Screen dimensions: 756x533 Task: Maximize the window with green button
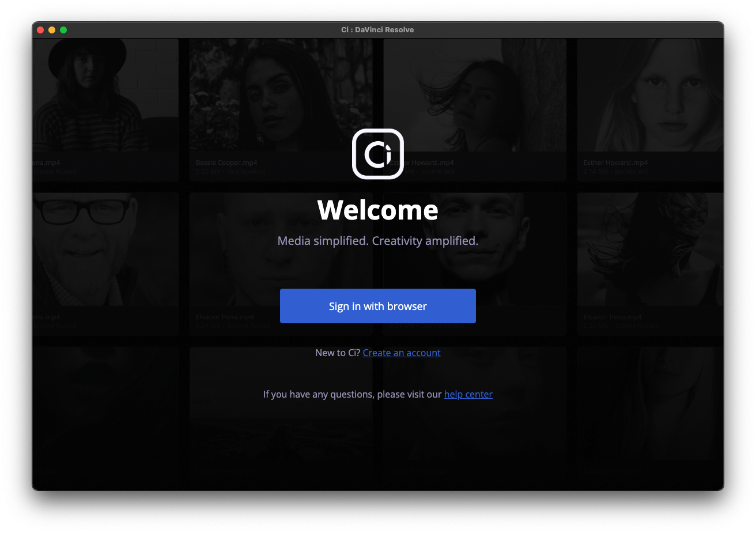pyautogui.click(x=63, y=30)
